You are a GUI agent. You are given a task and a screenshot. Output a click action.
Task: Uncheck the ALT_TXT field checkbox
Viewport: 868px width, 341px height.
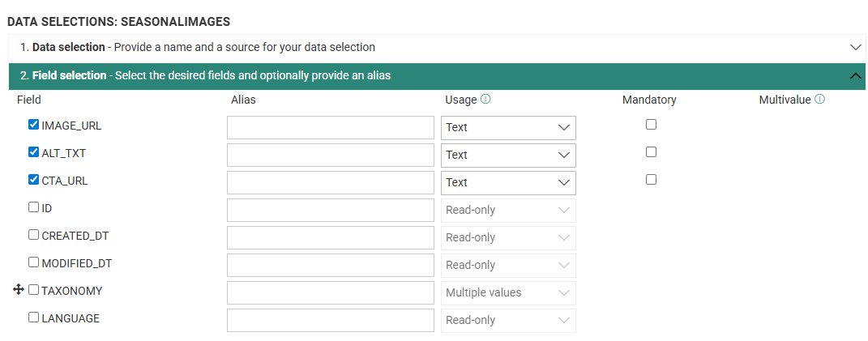[34, 152]
